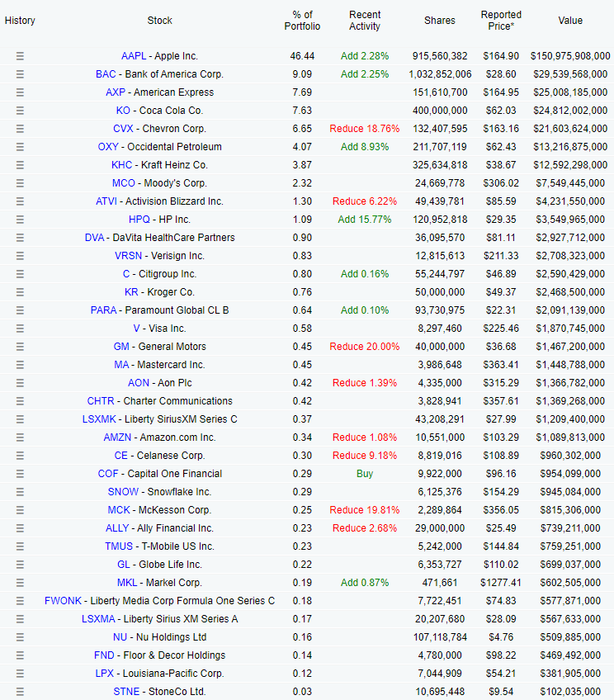The image size is (614, 700).
Task: Click the Recent Activity column header
Action: pyautogui.click(x=365, y=21)
